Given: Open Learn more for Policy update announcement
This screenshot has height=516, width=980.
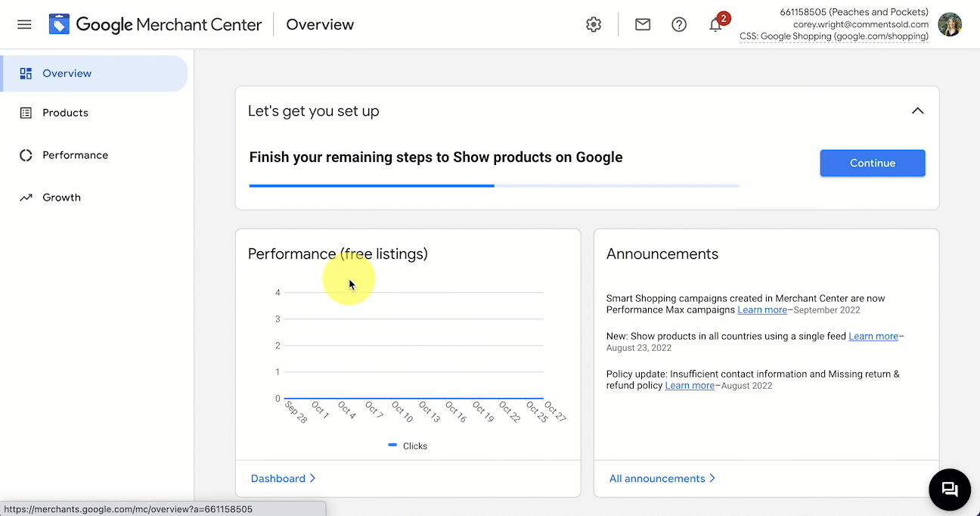Looking at the screenshot, I should pyautogui.click(x=690, y=385).
